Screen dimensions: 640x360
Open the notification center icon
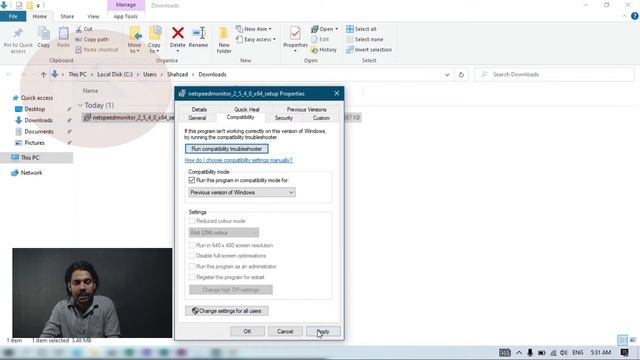[624, 352]
